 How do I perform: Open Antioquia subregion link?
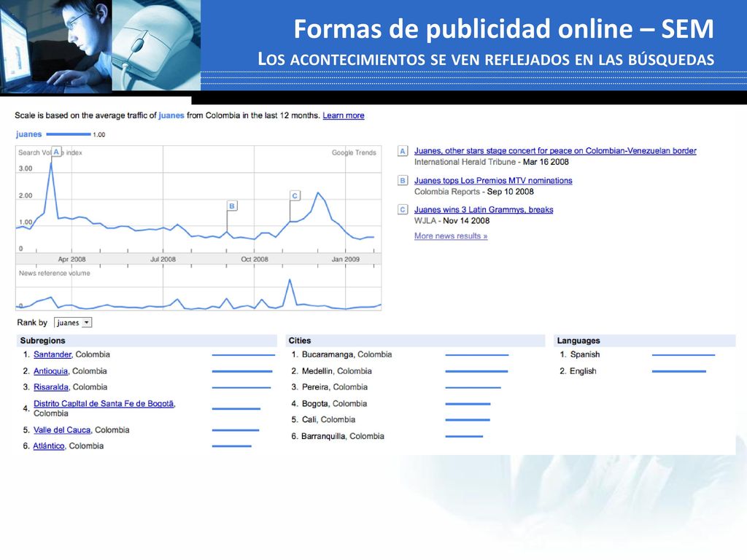click(x=50, y=371)
